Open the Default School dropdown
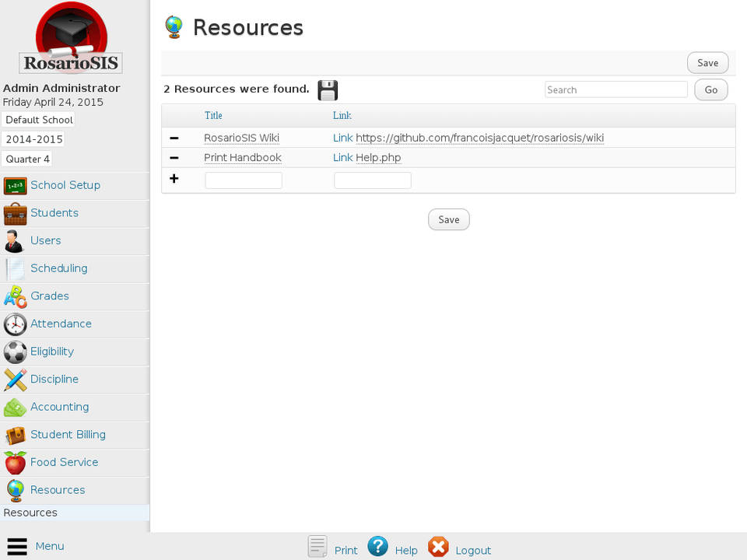This screenshot has height=560, width=747. [x=39, y=120]
